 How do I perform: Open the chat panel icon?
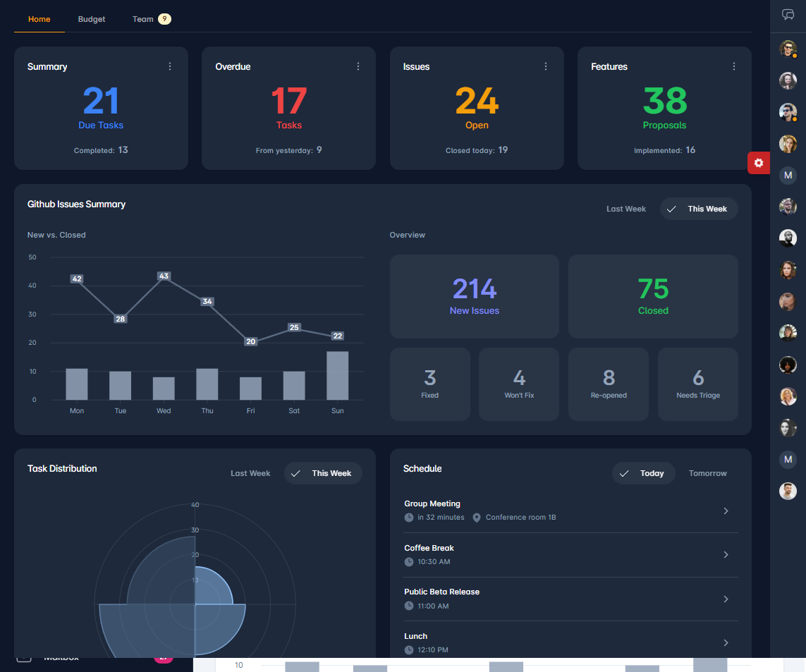(x=788, y=15)
